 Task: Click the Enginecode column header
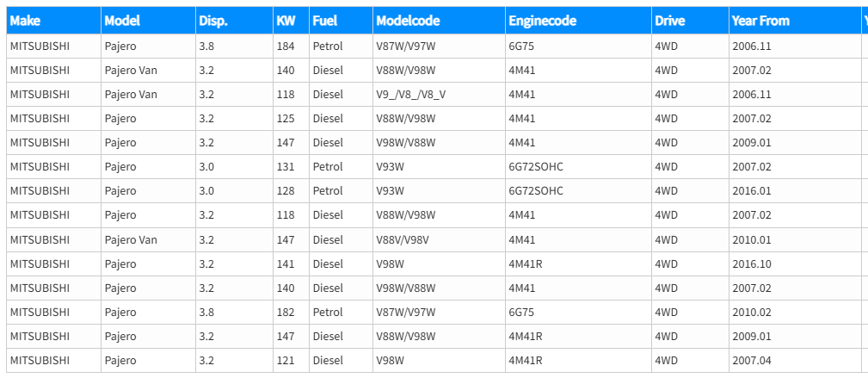point(578,21)
